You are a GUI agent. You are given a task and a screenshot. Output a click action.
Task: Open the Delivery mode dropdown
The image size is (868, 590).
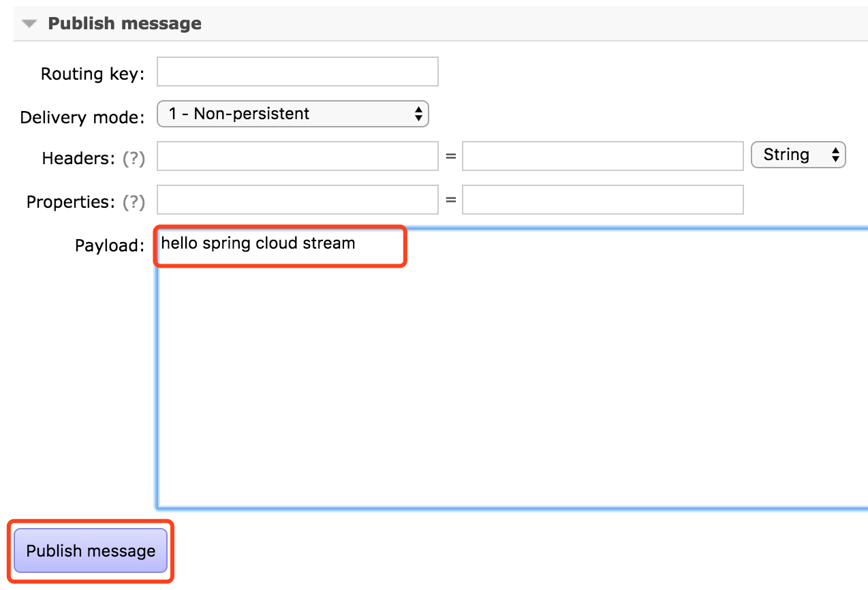(293, 114)
